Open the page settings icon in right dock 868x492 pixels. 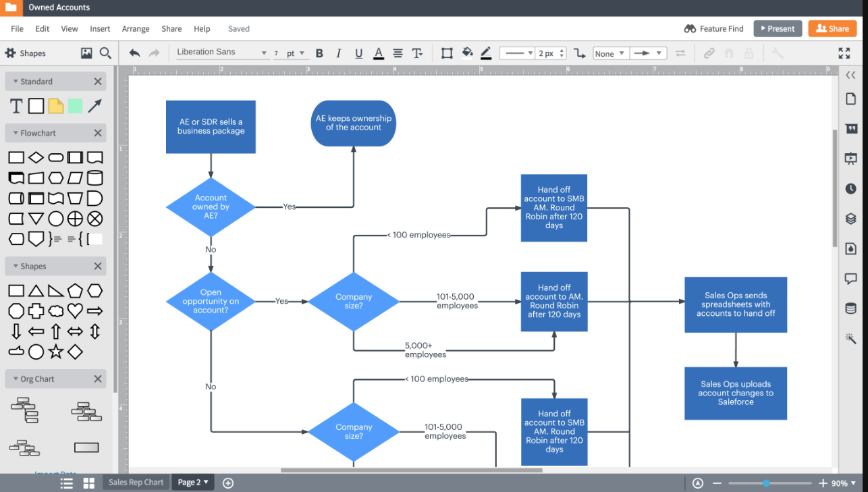pos(850,99)
